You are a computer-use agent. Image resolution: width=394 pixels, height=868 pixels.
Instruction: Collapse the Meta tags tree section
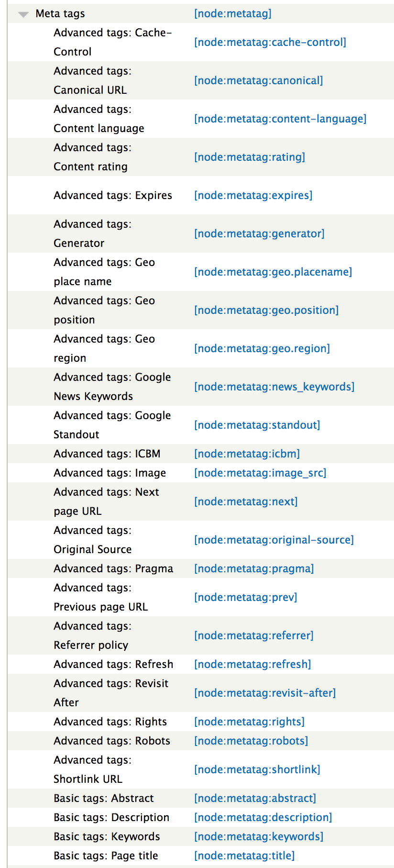coord(23,14)
